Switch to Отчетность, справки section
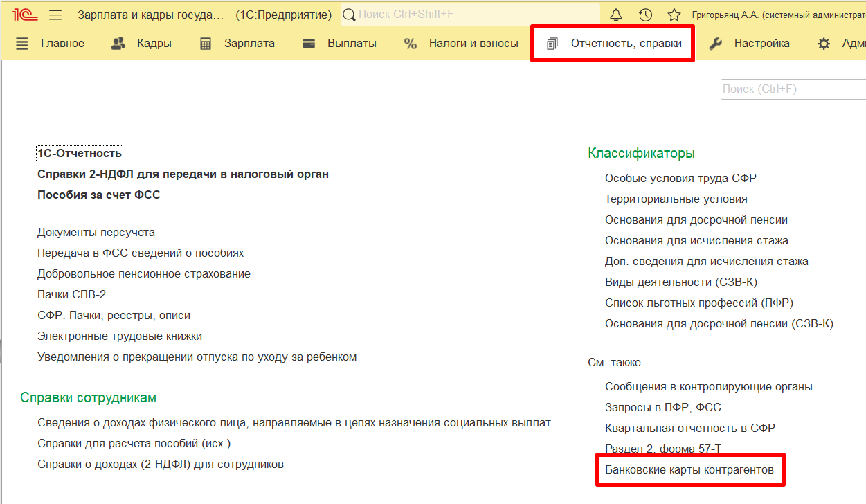This screenshot has height=504, width=866. [x=614, y=44]
